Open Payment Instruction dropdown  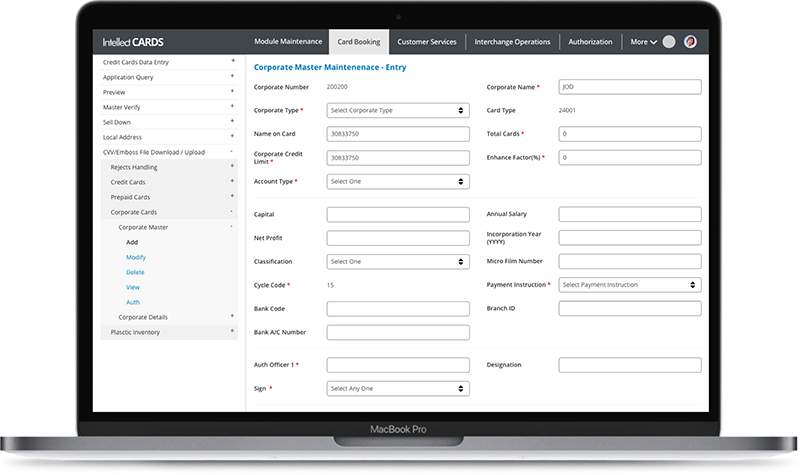630,285
